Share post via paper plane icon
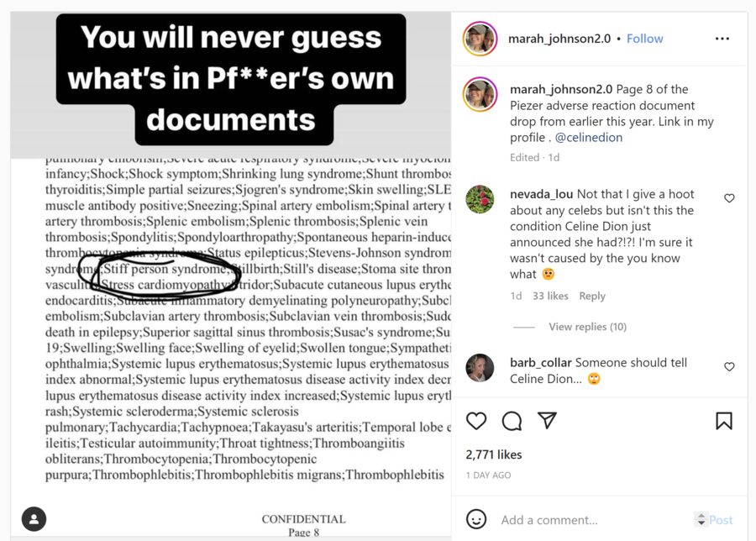The image size is (756, 541). (547, 421)
